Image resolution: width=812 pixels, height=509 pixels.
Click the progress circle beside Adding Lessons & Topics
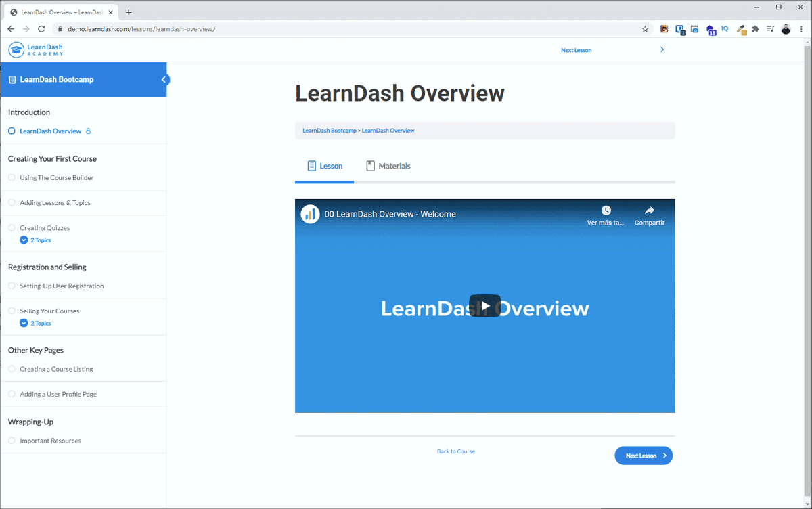[12, 202]
